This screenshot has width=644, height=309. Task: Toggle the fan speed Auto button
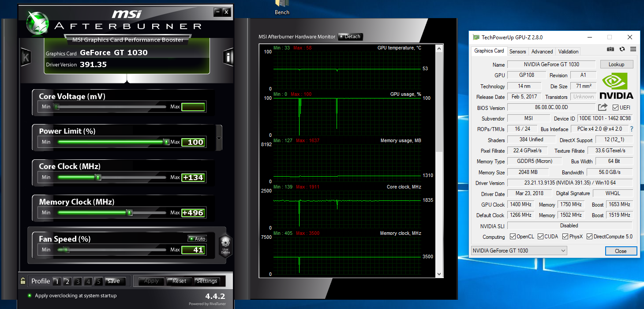(x=197, y=239)
